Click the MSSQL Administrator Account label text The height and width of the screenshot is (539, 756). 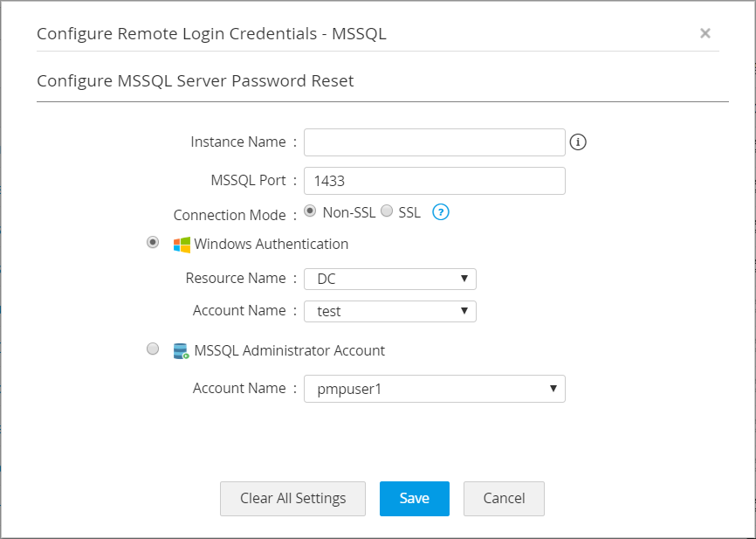click(x=290, y=351)
